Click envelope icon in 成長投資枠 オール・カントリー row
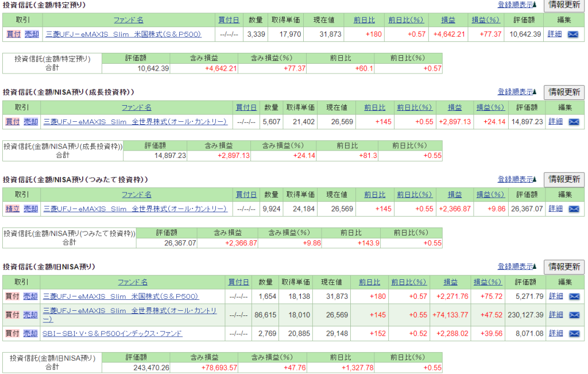 pos(573,122)
